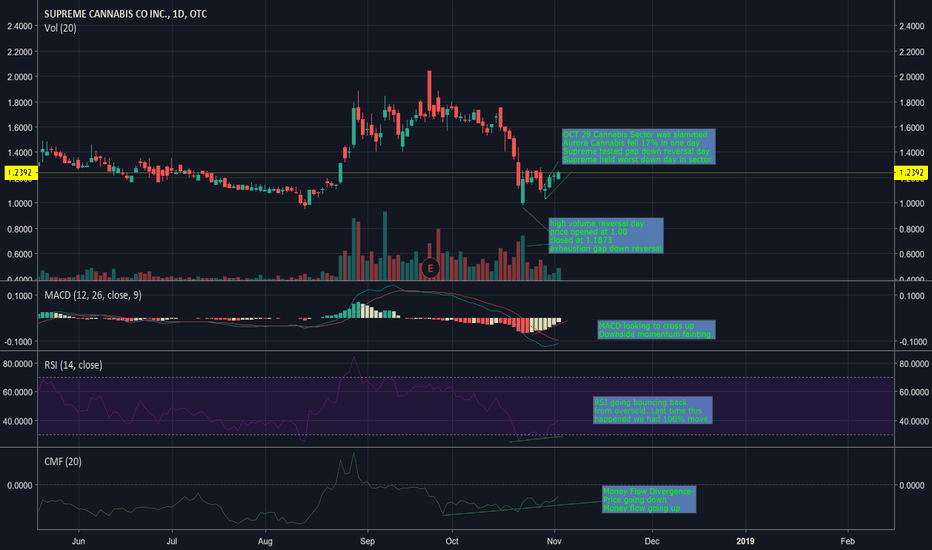Open the Vol (20) indicator label
This screenshot has width=932, height=550.
pos(60,28)
